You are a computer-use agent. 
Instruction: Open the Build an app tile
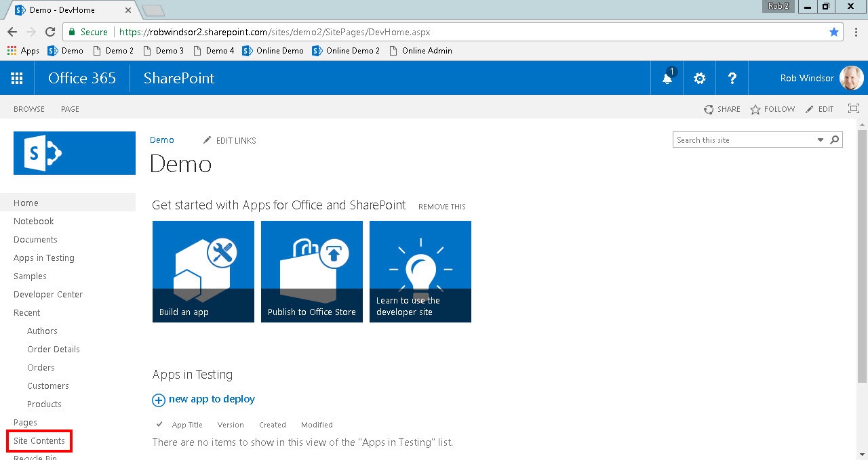[203, 272]
